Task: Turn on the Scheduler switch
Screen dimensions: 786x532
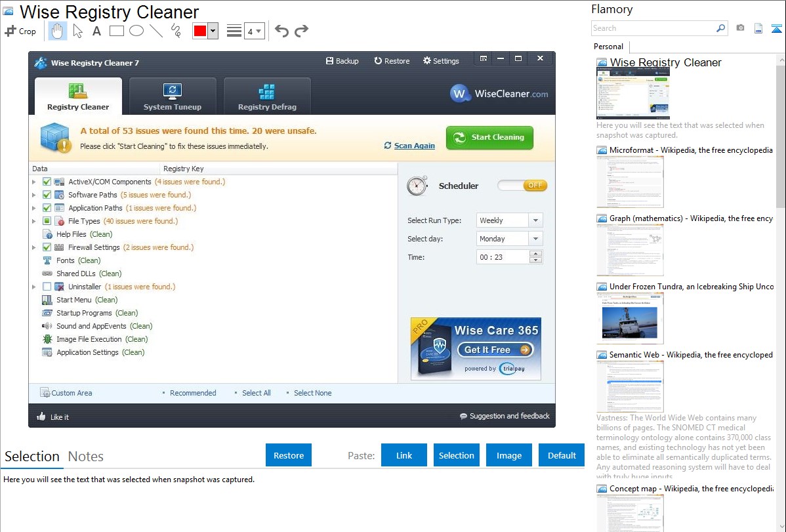Action: pyautogui.click(x=522, y=185)
